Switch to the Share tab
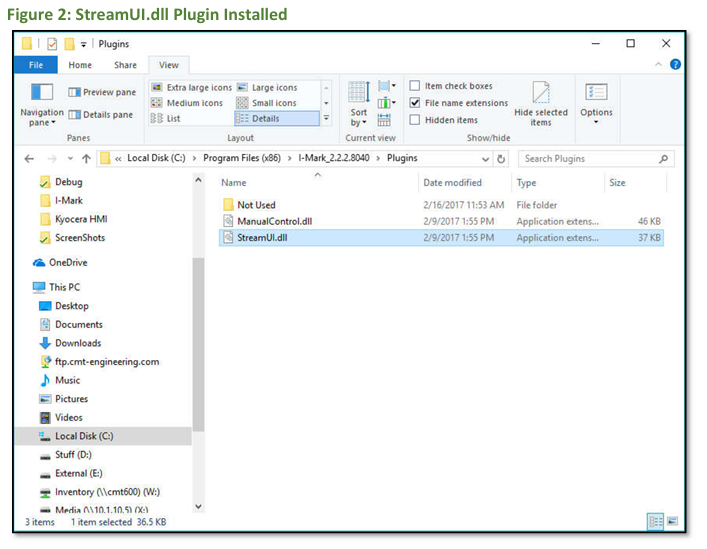Image resolution: width=707 pixels, height=549 pixels. pyautogui.click(x=125, y=65)
